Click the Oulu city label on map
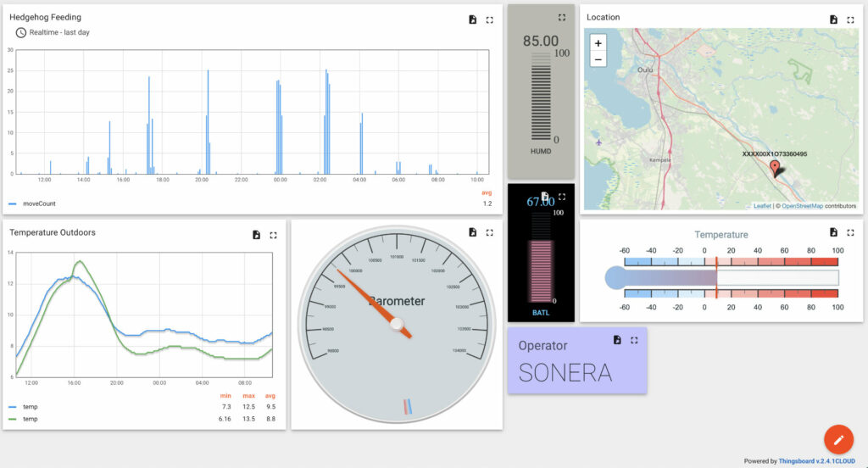Viewport: 868px width, 468px height. tap(645, 70)
